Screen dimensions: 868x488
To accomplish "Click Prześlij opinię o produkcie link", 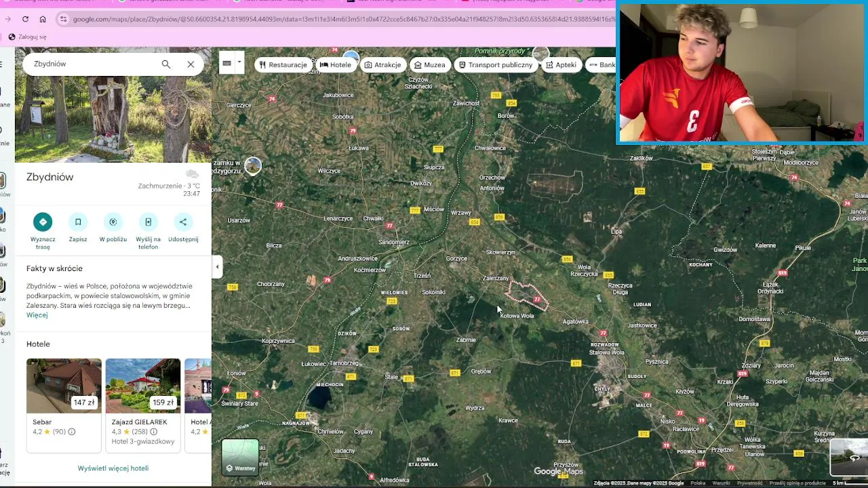I will coord(797,483).
